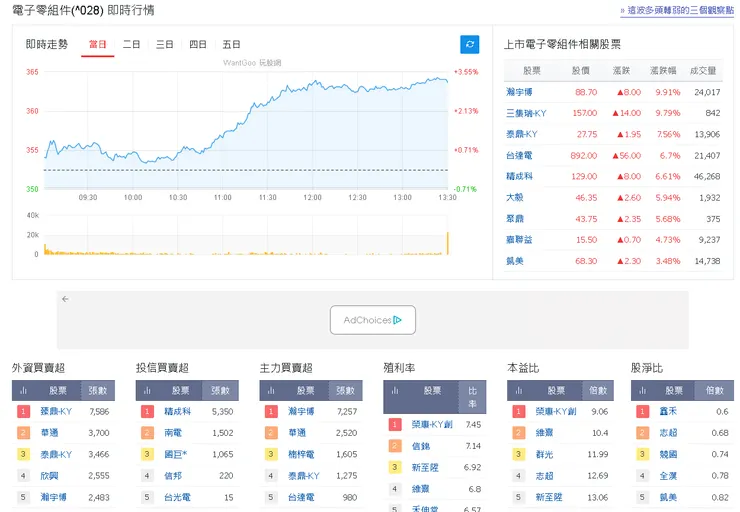
Task: Click 張數 header in 主力買賣超 table
Action: [x=345, y=391]
